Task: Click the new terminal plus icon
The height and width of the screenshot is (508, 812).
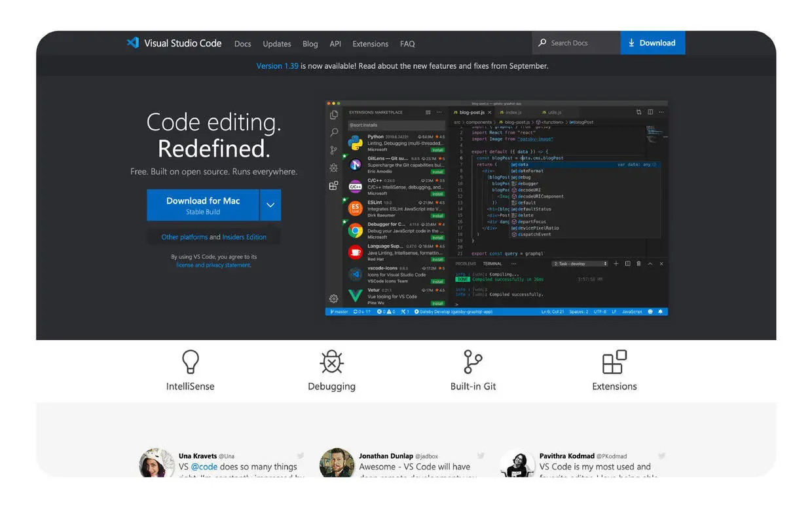Action: point(616,264)
